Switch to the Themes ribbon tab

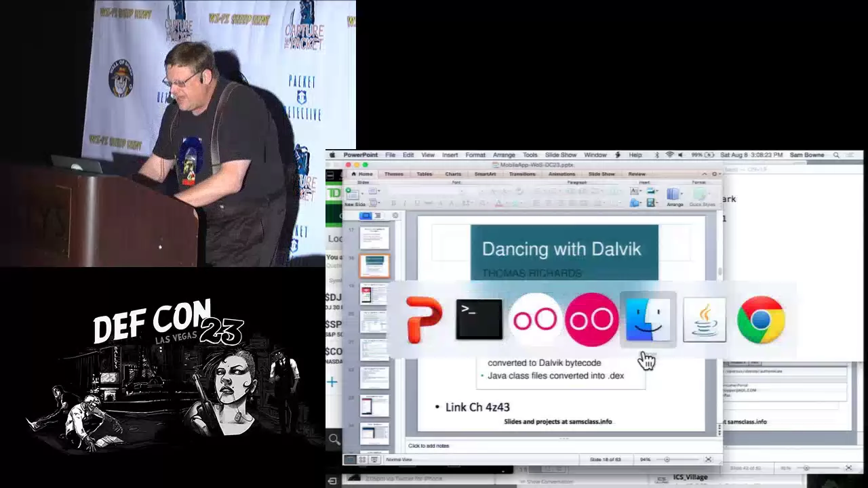(x=394, y=174)
